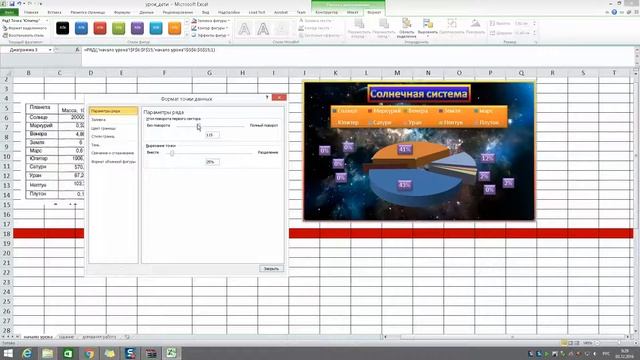640x360 pixels.
Task: Open the начало урока sheet tab
Action: 38,337
